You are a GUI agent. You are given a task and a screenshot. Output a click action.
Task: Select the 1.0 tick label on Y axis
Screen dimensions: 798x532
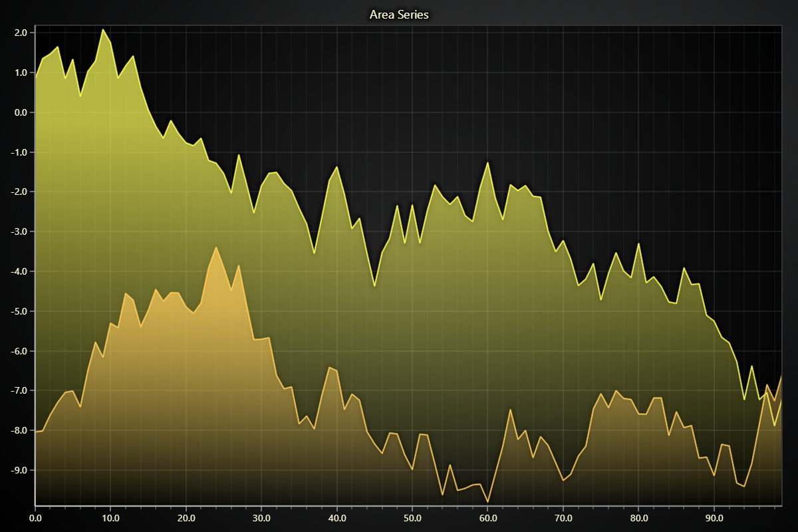point(20,72)
